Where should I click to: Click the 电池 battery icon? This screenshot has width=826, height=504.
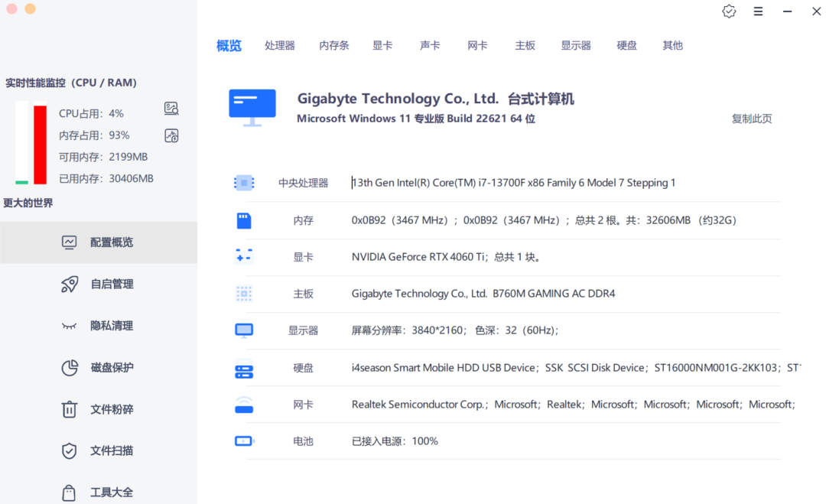tap(244, 441)
